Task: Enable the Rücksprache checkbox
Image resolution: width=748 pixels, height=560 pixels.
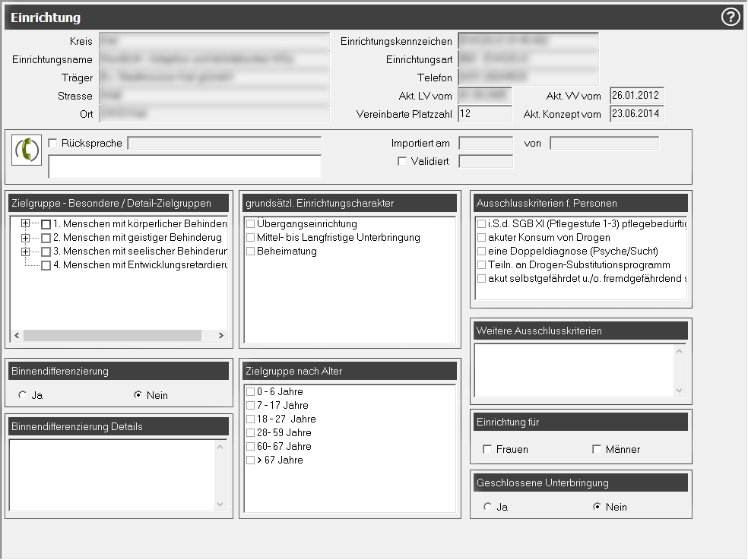Action: 52,143
